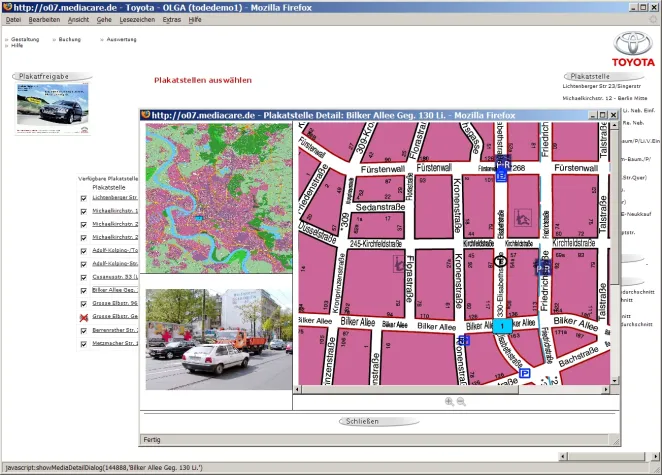Image resolution: width=662 pixels, height=475 pixels.
Task: Open the Extras menu
Action: [x=172, y=20]
